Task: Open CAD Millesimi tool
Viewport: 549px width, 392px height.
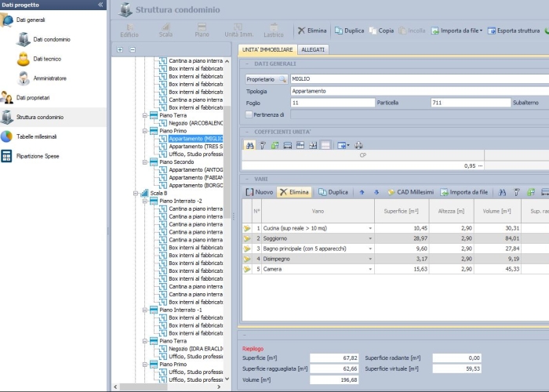Action: point(410,192)
